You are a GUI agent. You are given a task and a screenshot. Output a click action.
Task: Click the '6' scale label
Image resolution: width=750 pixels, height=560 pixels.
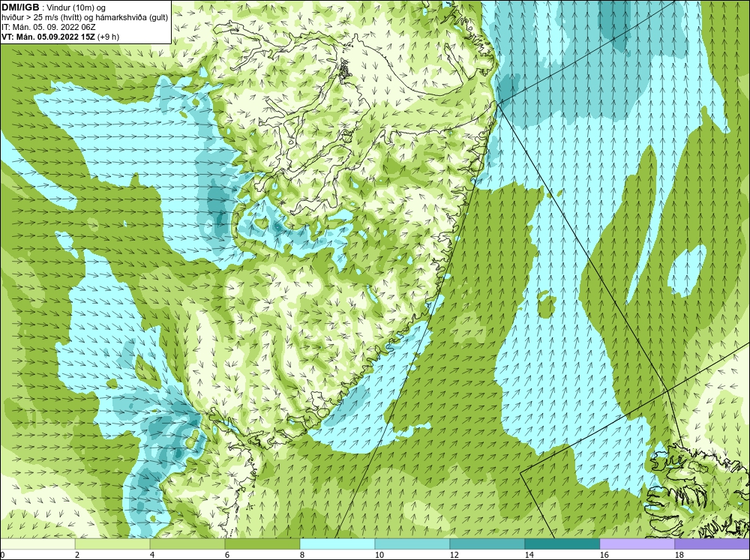[228, 556]
